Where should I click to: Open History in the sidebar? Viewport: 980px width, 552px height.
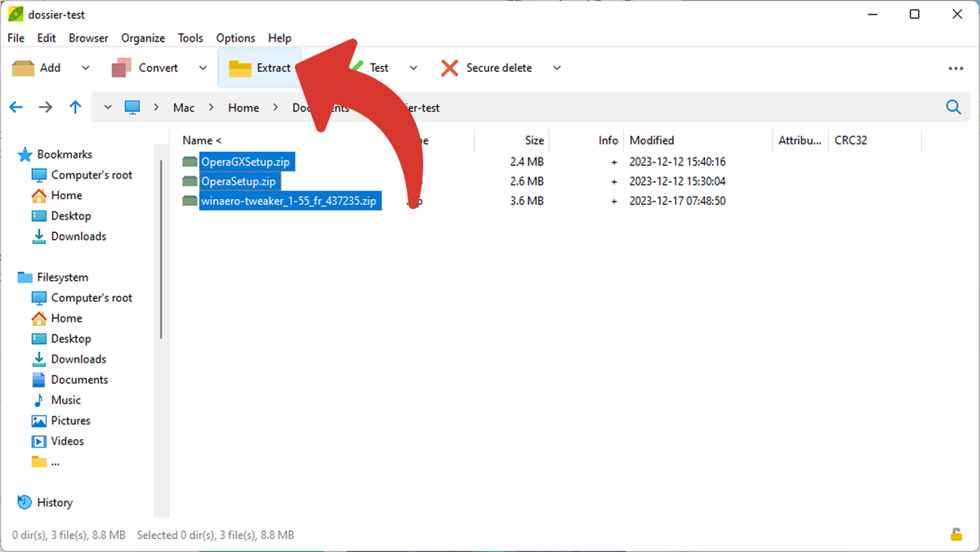(45, 502)
